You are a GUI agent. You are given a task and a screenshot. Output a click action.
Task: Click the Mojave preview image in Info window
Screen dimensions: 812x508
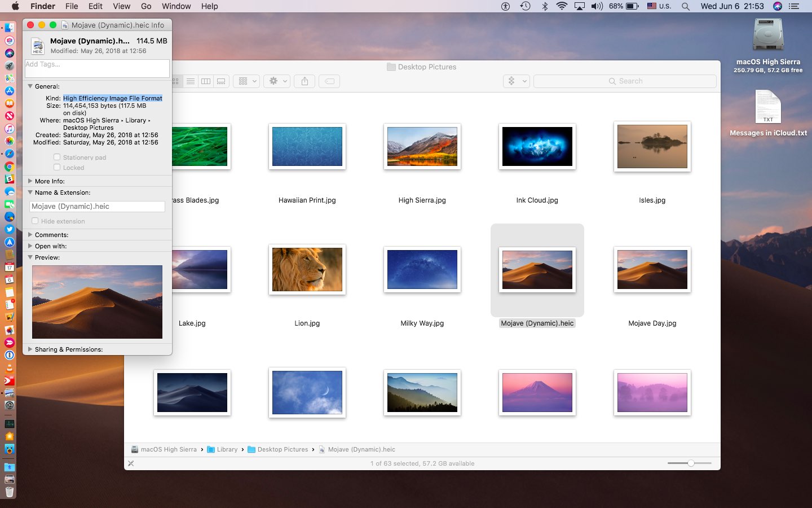click(97, 302)
